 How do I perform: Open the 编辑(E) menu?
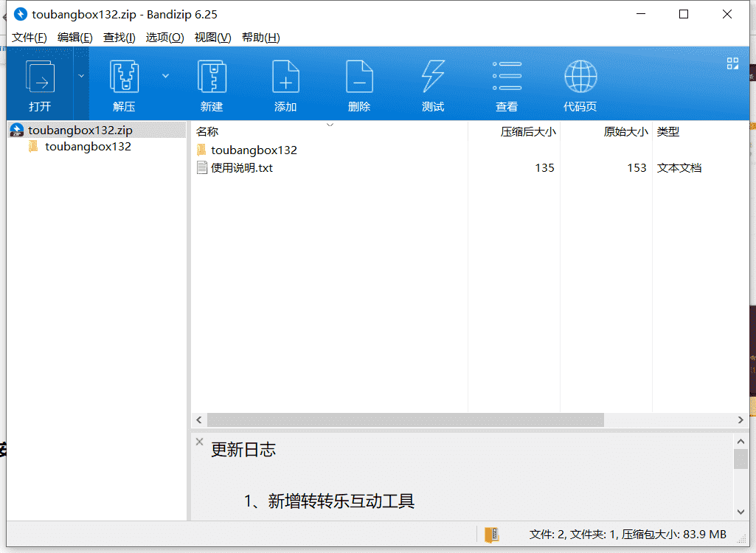click(74, 38)
